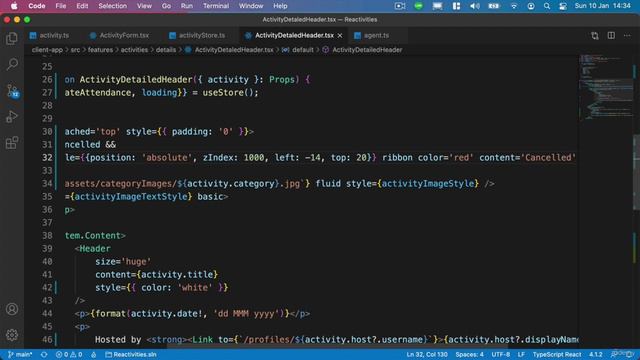Open the File menu

click(x=61, y=6)
